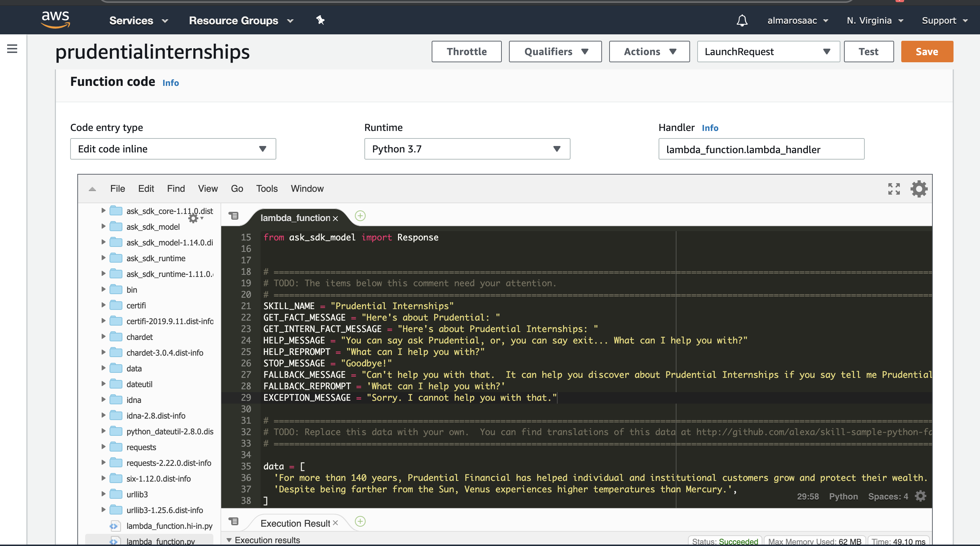The image size is (980, 546).
Task: Open LaunchRequest test event dropdown
Action: pyautogui.click(x=768, y=51)
